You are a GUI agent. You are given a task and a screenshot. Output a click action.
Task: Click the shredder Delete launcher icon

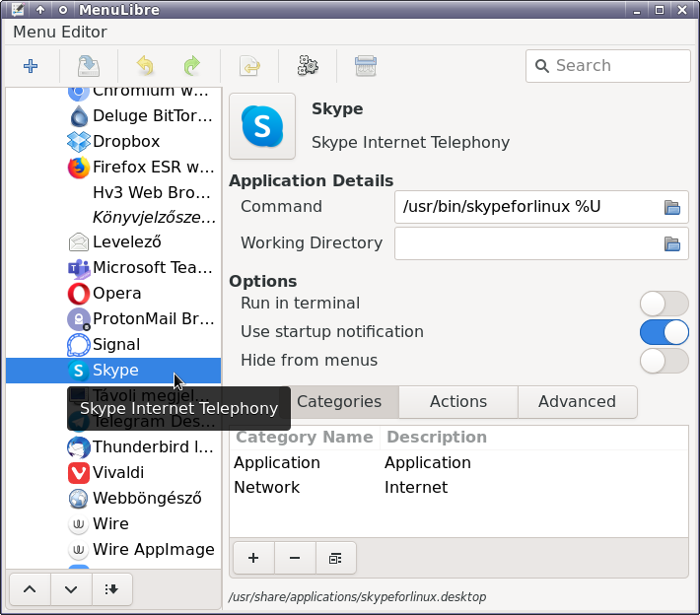pos(366,66)
